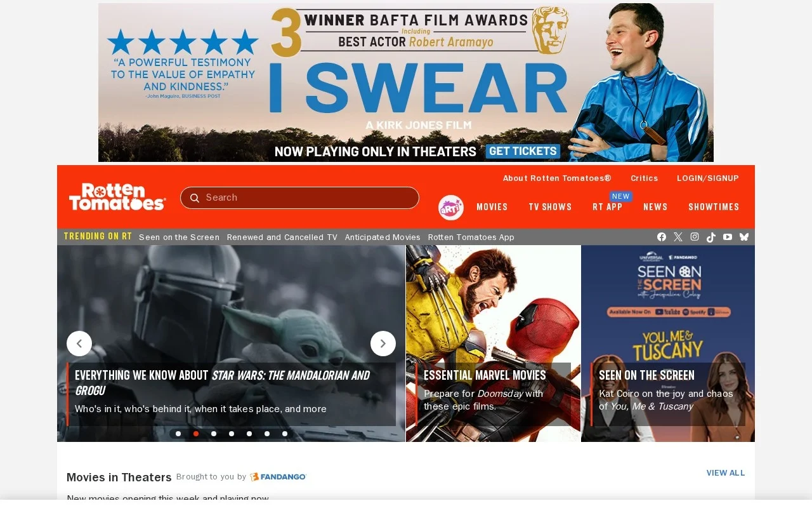Click the pink aRTi round icon
This screenshot has height=508, width=812.
pyautogui.click(x=451, y=208)
